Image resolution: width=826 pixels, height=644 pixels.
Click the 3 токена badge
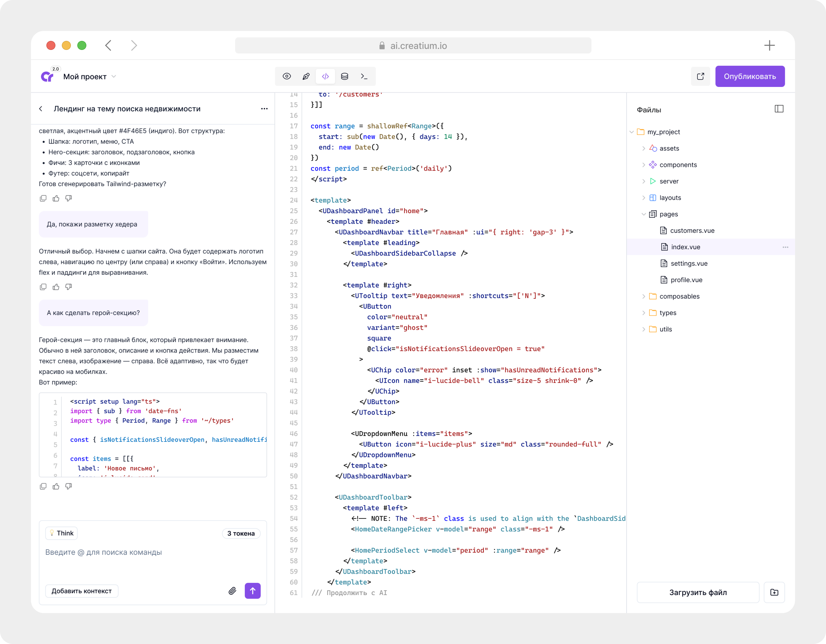click(x=241, y=533)
